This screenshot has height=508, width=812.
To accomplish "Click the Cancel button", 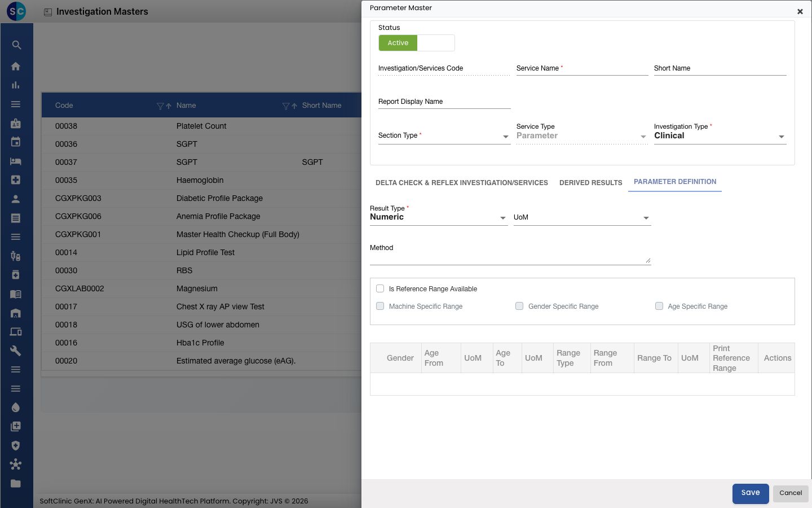I will click(791, 493).
